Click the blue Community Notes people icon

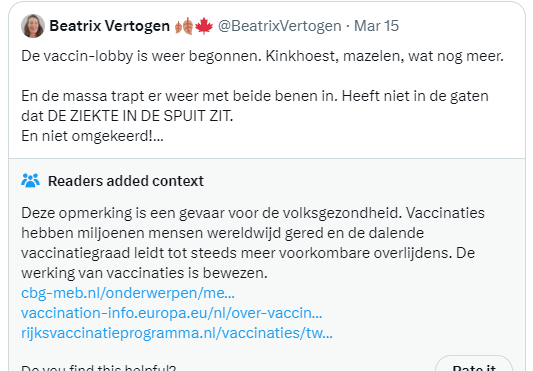tap(30, 181)
